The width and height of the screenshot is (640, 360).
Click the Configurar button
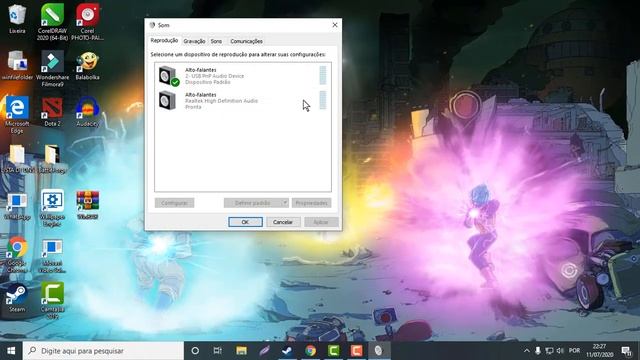point(174,203)
